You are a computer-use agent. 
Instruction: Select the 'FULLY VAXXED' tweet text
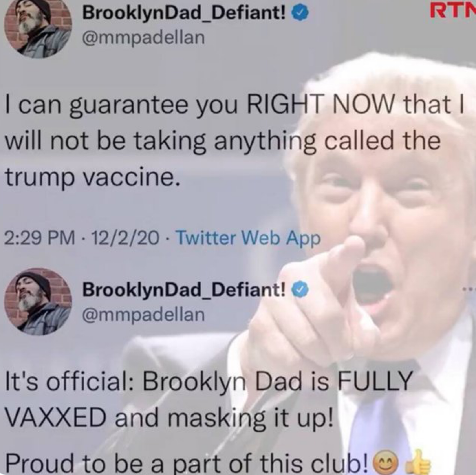pos(209,399)
